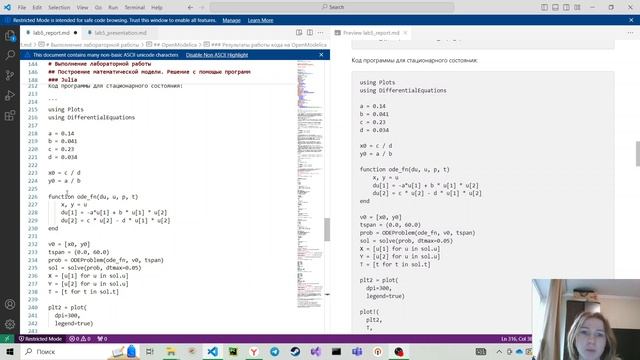Image resolution: width=640 pixels, height=360 pixels.
Task: Click line number 226 in the gutter
Action: (33, 197)
